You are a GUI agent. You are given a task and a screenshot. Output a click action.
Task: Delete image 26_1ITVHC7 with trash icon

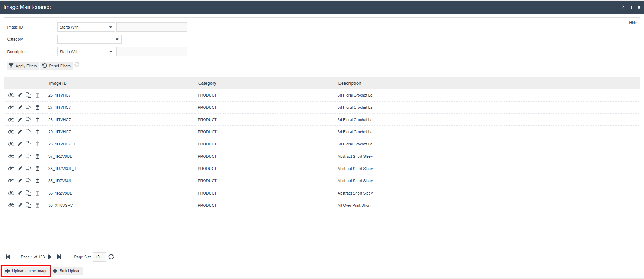(37, 95)
